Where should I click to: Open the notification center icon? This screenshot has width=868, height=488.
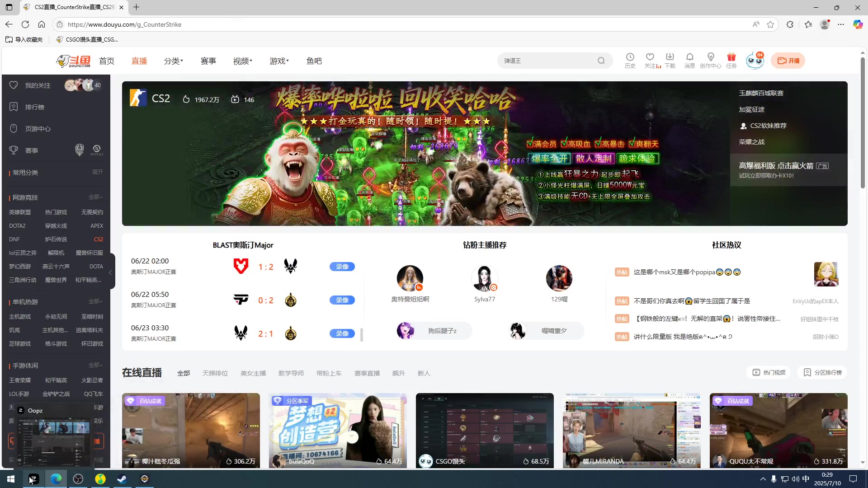pos(853,479)
